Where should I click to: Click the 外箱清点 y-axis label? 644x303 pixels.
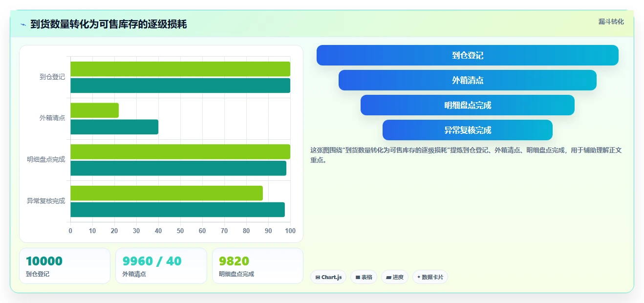coord(52,118)
